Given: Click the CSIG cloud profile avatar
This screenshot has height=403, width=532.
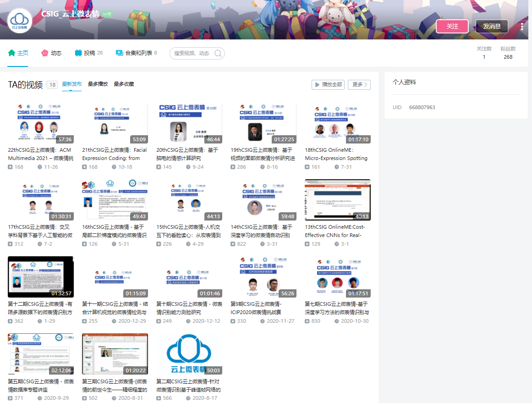Looking at the screenshot, I should (20, 20).
